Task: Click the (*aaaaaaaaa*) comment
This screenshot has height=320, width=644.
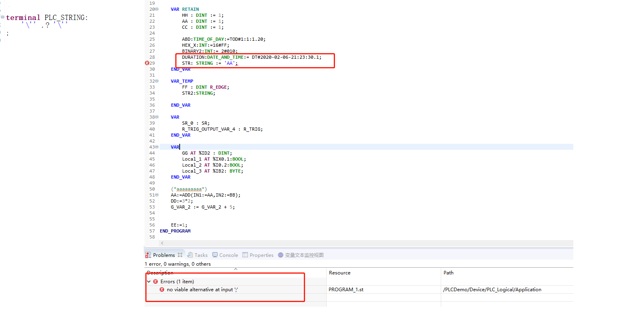Action: tap(189, 189)
